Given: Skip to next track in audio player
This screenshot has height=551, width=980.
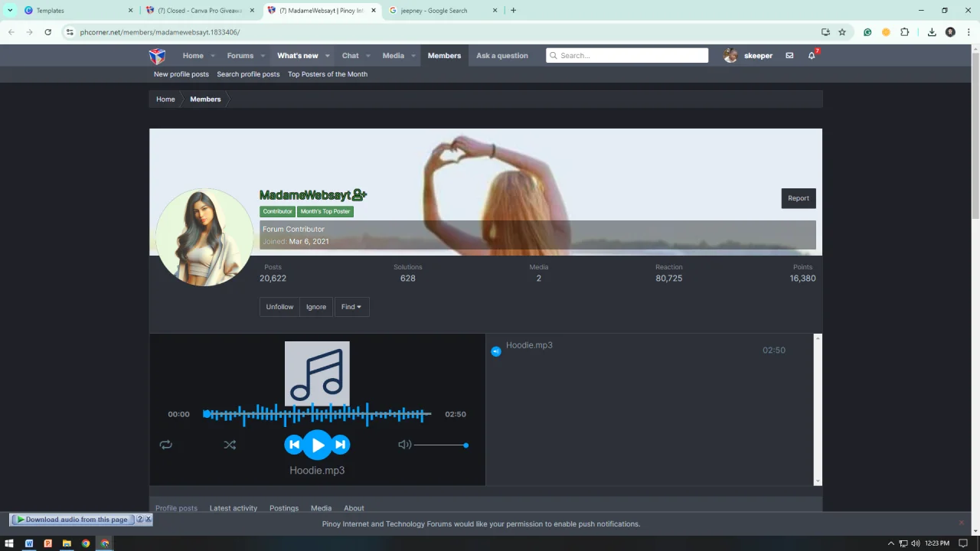Looking at the screenshot, I should pos(341,445).
